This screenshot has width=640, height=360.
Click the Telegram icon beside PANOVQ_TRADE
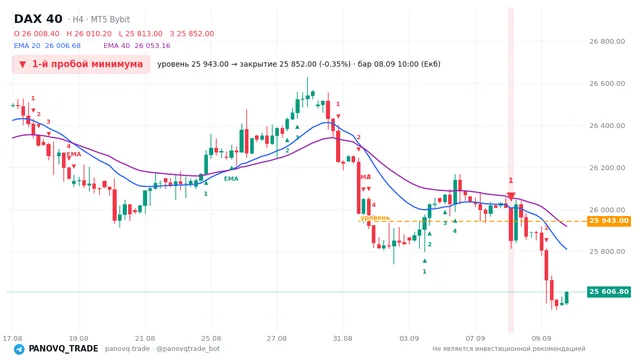click(19, 349)
